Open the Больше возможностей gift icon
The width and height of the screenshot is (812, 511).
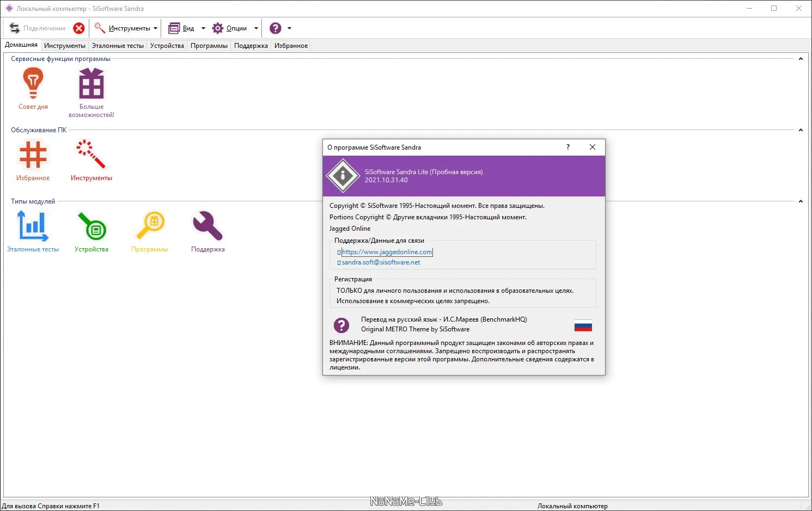point(91,83)
